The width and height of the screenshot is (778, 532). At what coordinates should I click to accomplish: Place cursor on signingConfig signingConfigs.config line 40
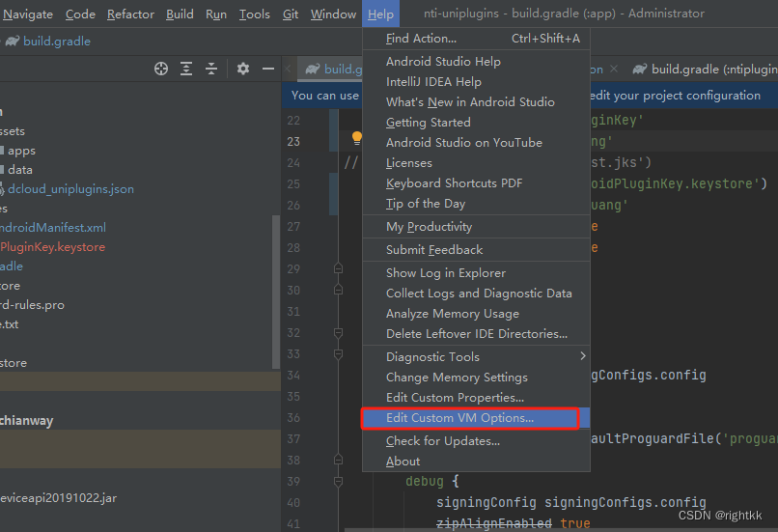[571, 503]
